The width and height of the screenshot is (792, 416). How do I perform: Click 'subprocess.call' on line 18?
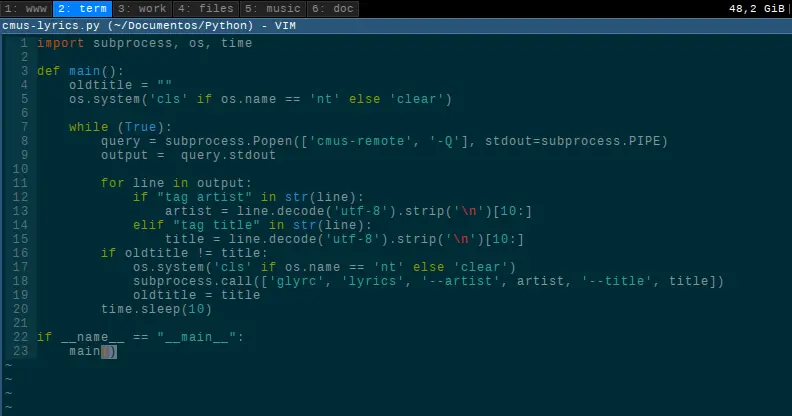[x=192, y=281]
